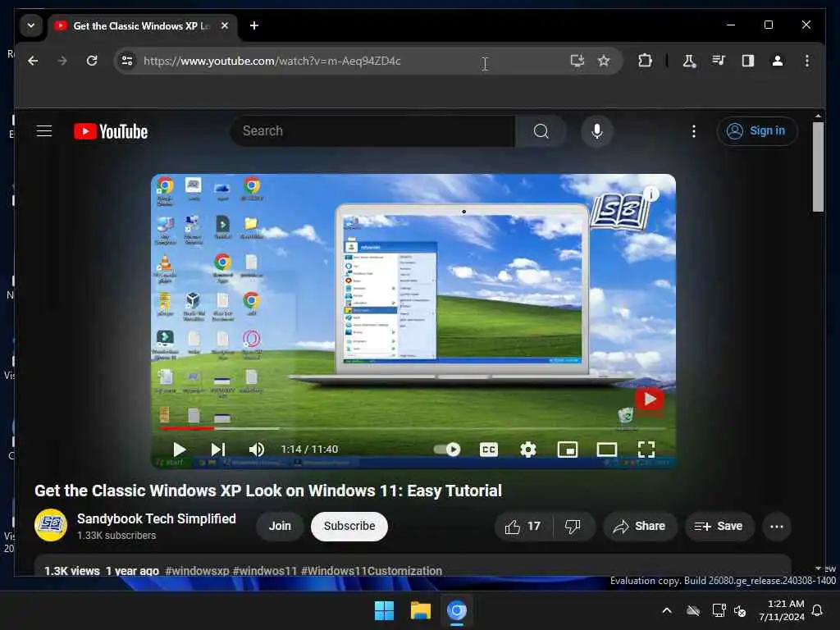Click the Sandybook channel avatar
The width and height of the screenshot is (840, 630).
51,525
